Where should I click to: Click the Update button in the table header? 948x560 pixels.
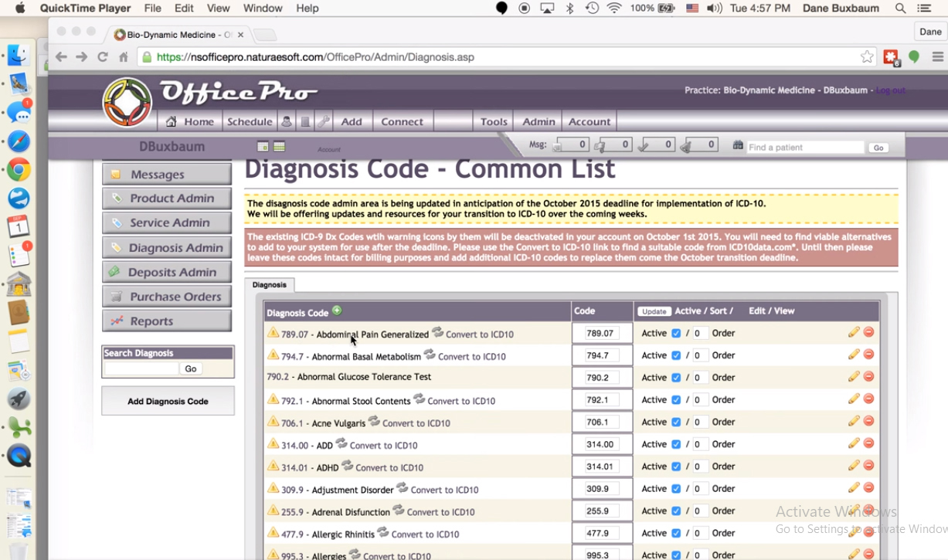(x=654, y=311)
